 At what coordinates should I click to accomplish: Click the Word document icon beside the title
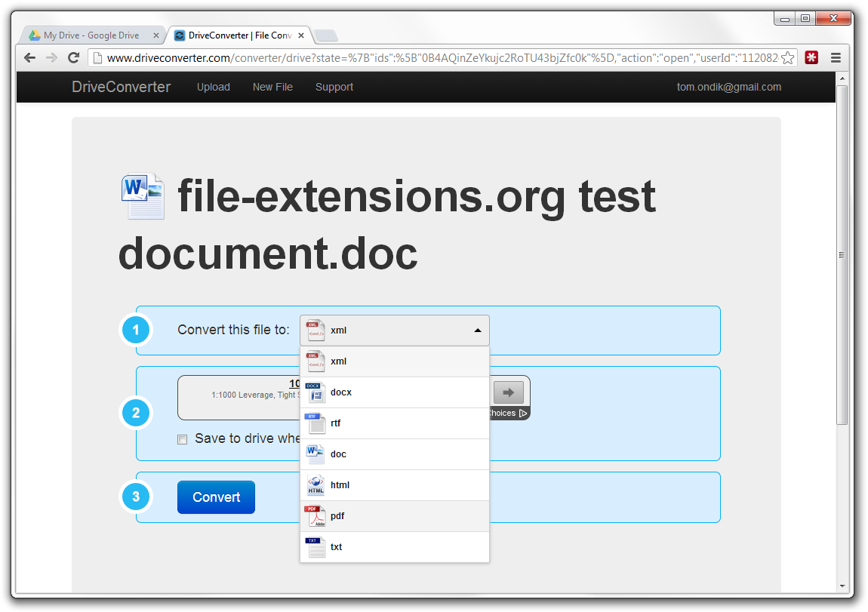click(x=143, y=196)
